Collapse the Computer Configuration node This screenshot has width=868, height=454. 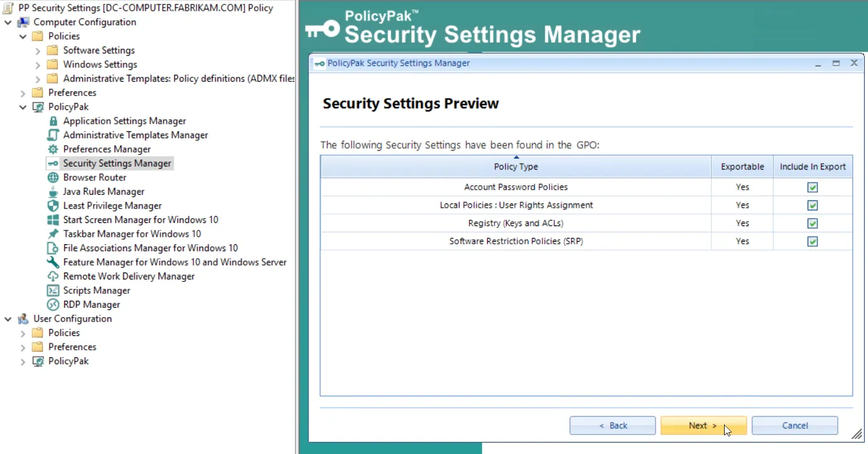point(8,22)
